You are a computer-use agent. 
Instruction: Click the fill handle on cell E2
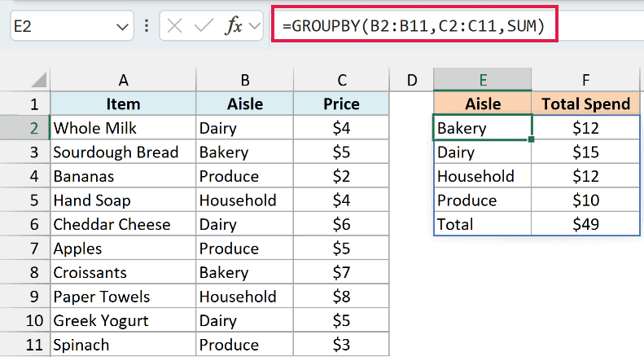pos(531,139)
